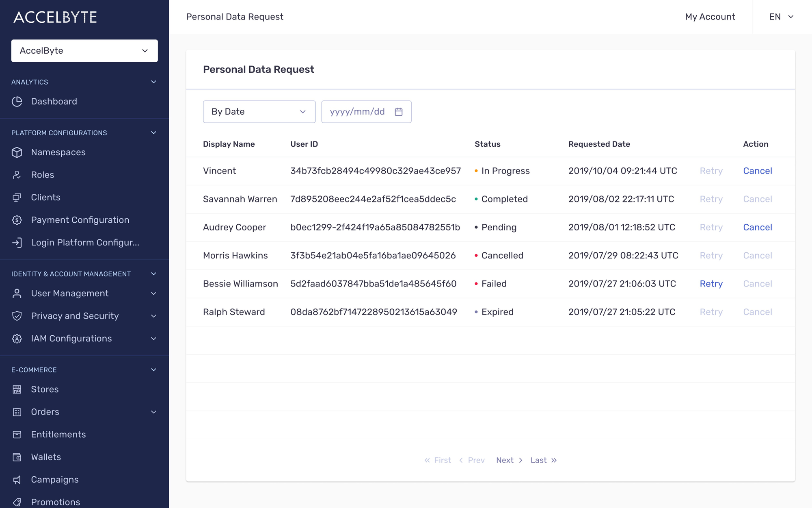Click My Account in the header
Screen dimensions: 812x508
(710, 17)
